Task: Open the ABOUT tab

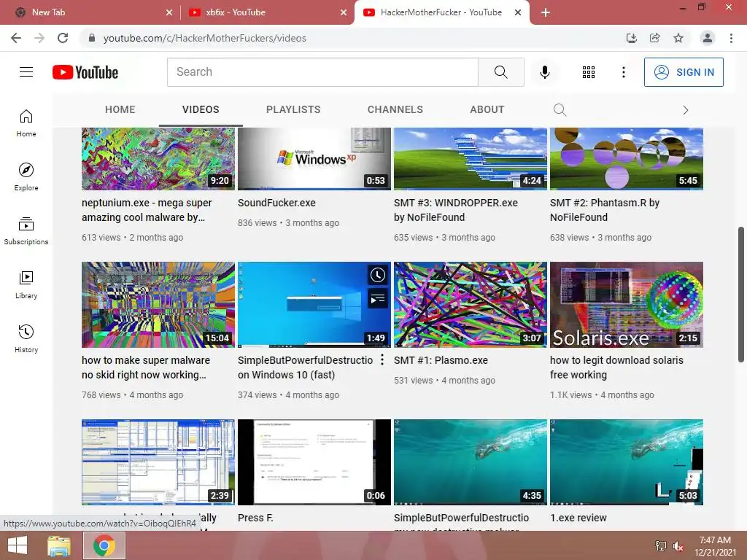Action: point(487,109)
